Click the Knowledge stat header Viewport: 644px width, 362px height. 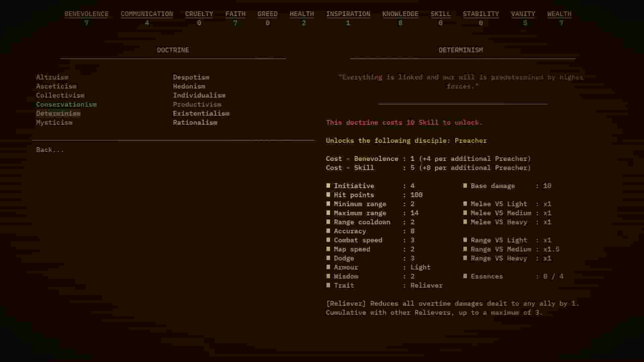pos(400,14)
